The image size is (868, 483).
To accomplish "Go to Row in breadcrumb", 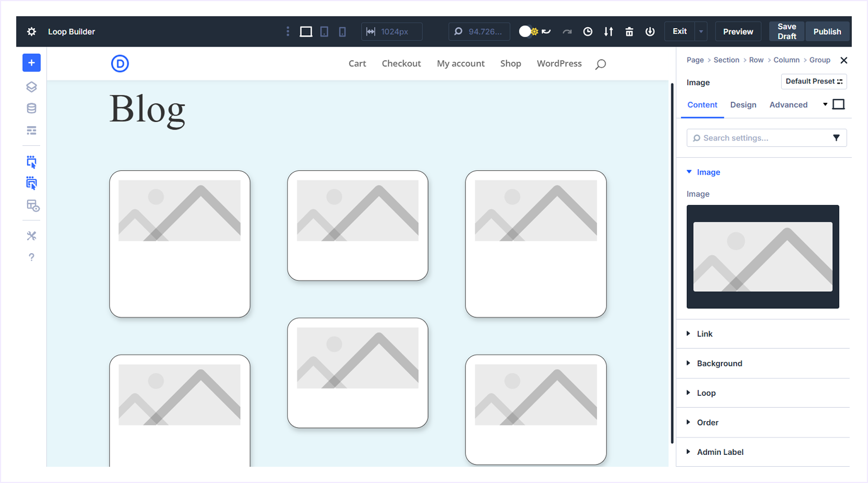I will coord(756,60).
